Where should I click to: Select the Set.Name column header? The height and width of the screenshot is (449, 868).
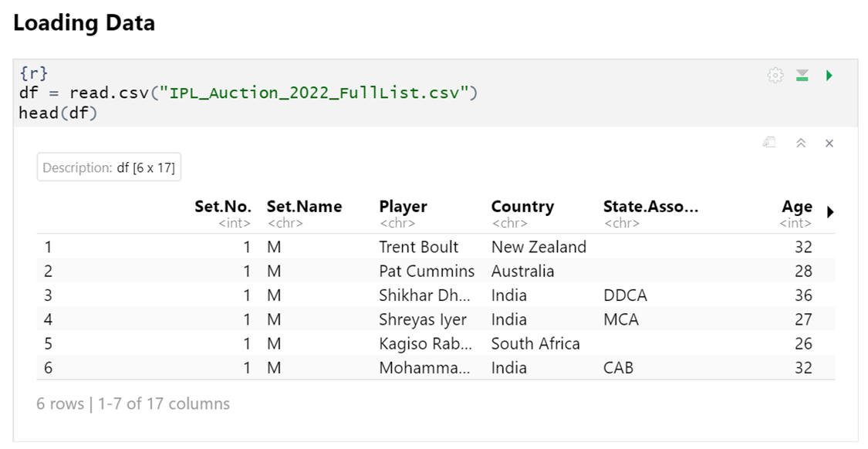(x=304, y=207)
